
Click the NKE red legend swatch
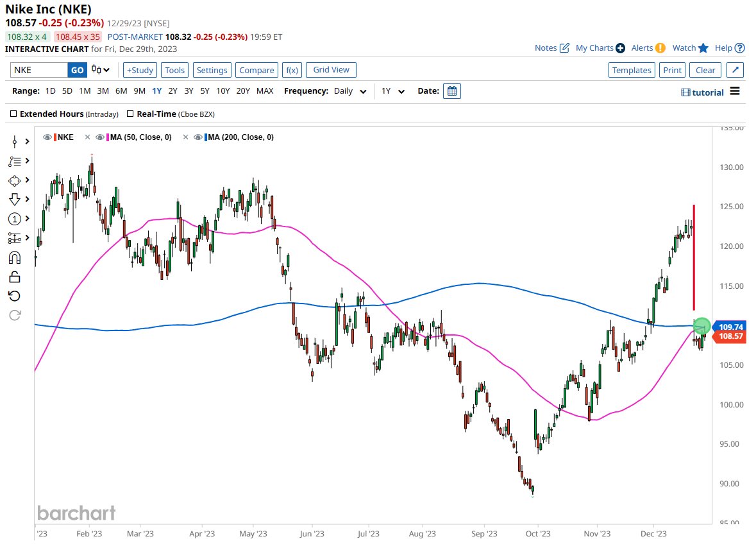pos(55,137)
